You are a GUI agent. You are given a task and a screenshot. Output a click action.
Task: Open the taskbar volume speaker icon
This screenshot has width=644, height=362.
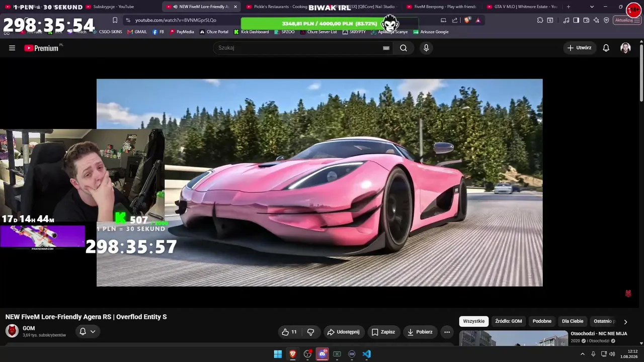tap(612, 354)
